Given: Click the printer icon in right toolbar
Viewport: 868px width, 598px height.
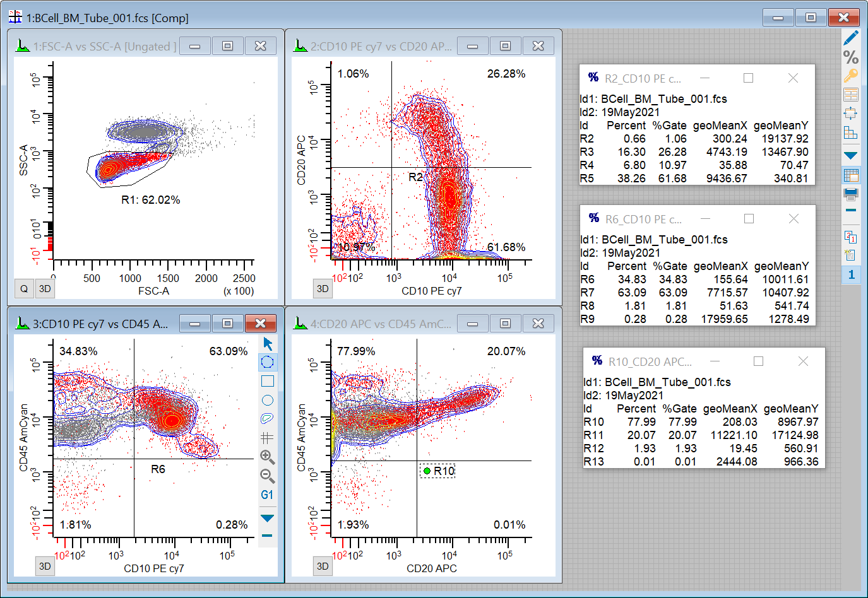Looking at the screenshot, I should tap(851, 193).
